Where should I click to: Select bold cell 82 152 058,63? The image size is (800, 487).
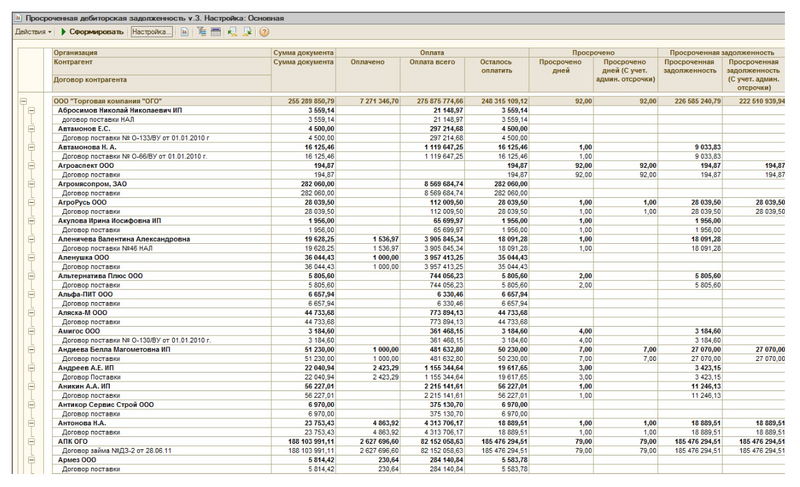click(432, 441)
